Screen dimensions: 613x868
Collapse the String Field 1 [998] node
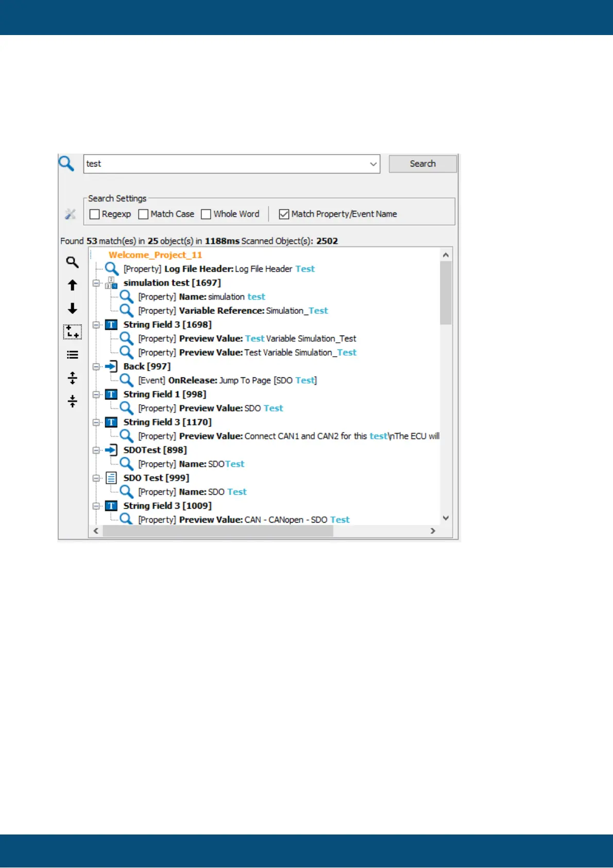pos(96,394)
